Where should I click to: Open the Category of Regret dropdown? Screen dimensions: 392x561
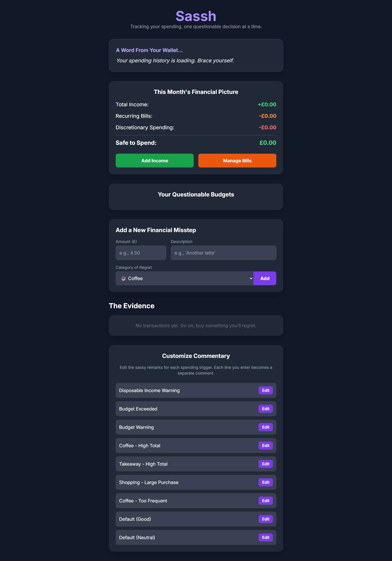click(x=185, y=278)
